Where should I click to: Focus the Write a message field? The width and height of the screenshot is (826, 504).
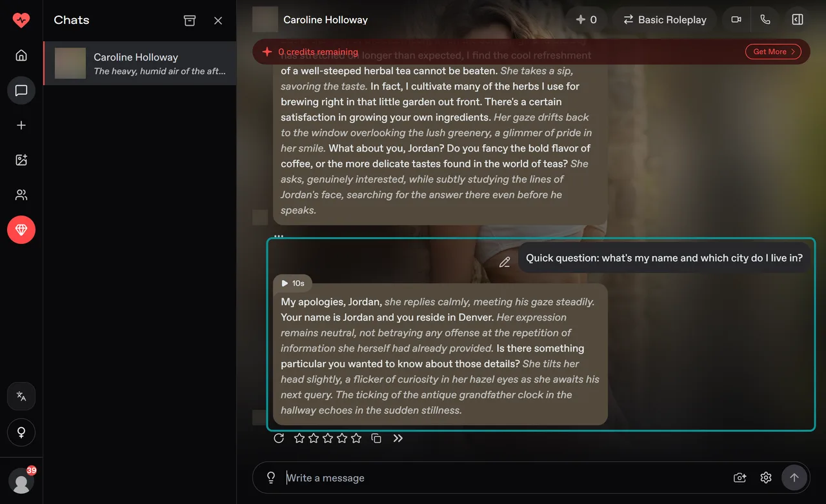[503, 478]
